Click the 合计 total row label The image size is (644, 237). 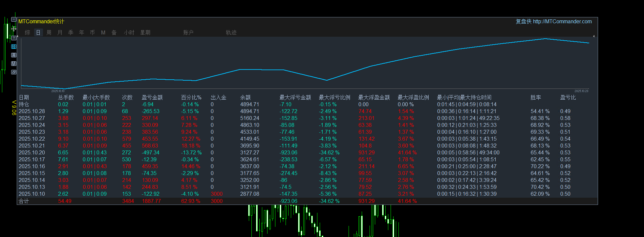click(x=24, y=201)
